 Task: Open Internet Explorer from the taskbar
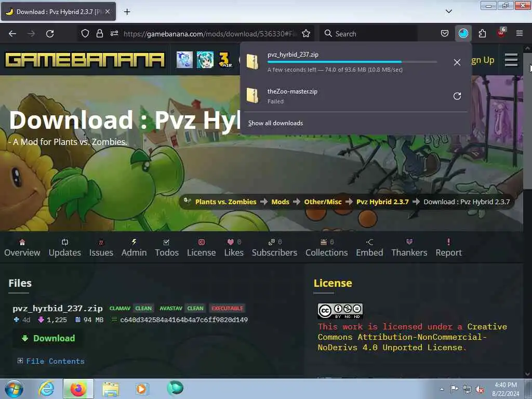[x=46, y=389]
